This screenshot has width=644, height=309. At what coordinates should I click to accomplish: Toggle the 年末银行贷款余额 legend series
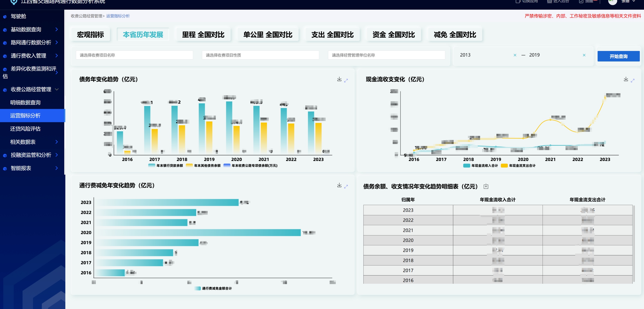click(165, 165)
